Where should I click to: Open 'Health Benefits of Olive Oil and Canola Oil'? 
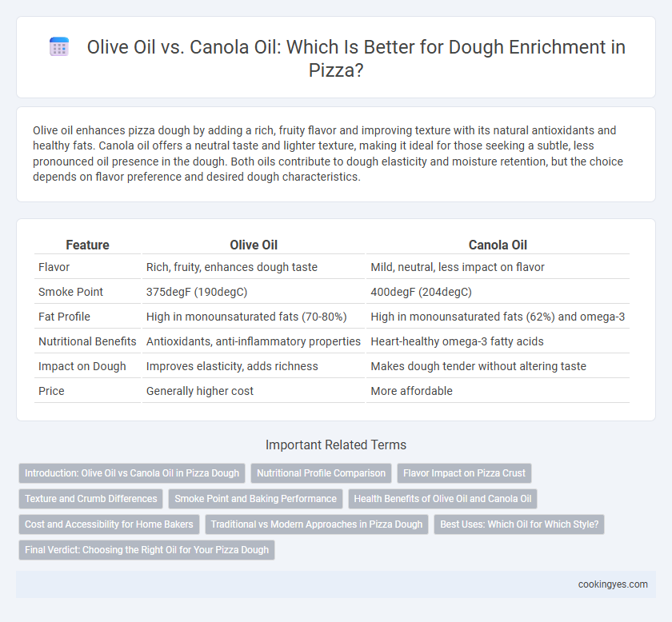[x=442, y=499]
